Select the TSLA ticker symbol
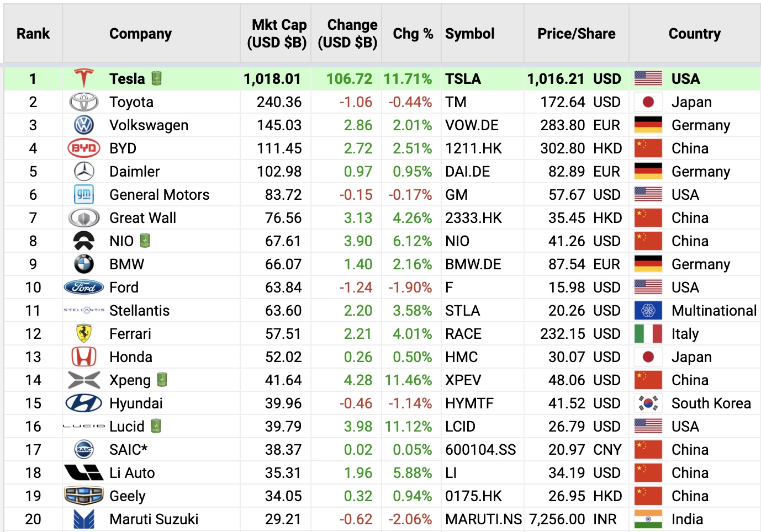761x532 pixels. (463, 79)
